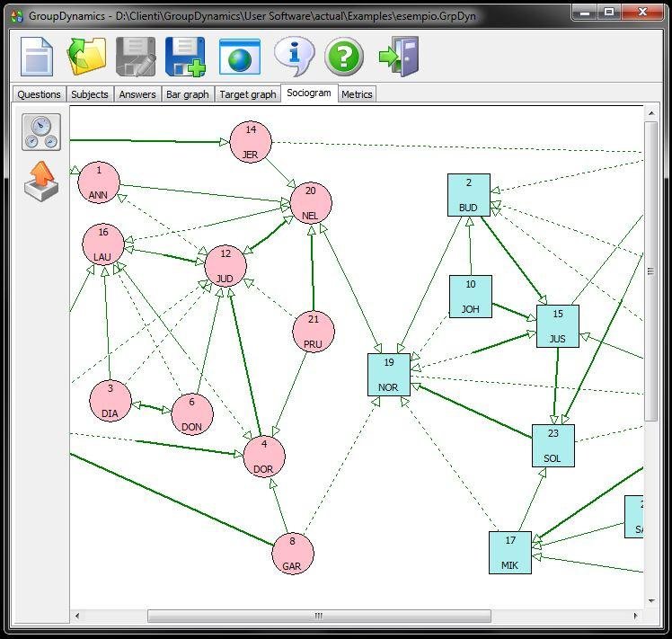Open file with the yellow folder icon

tap(86, 57)
